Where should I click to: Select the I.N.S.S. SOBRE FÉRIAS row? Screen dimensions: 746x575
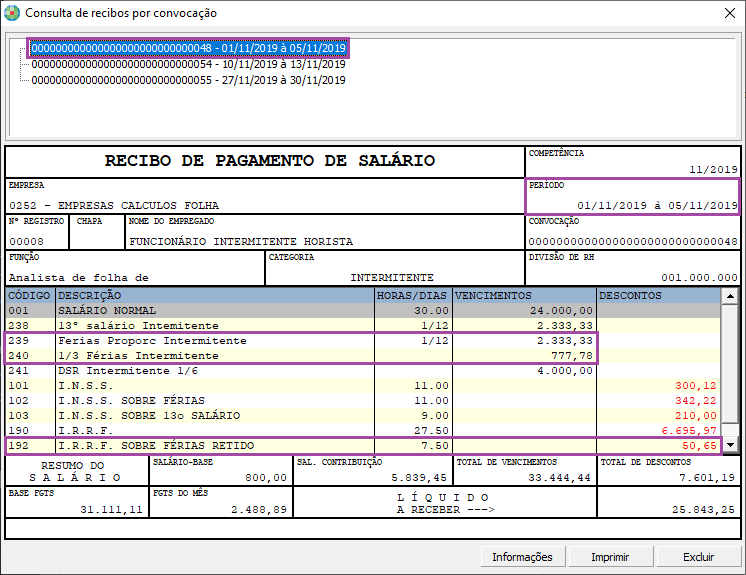click(x=363, y=400)
